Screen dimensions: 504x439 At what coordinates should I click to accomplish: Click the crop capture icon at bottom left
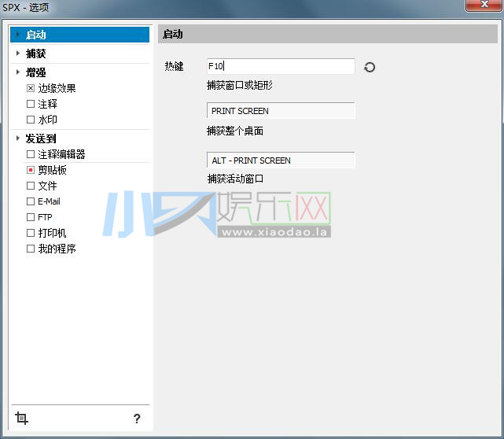tap(22, 419)
